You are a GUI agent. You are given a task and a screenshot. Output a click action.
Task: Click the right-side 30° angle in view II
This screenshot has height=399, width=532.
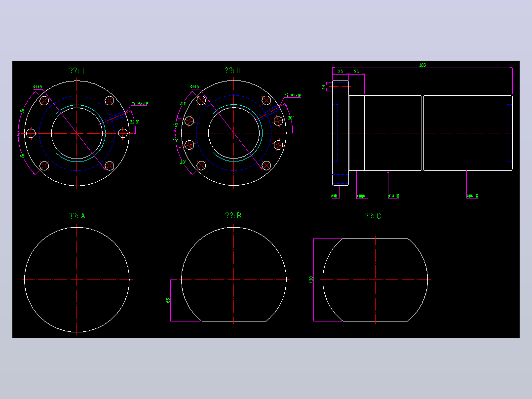pyautogui.click(x=291, y=118)
